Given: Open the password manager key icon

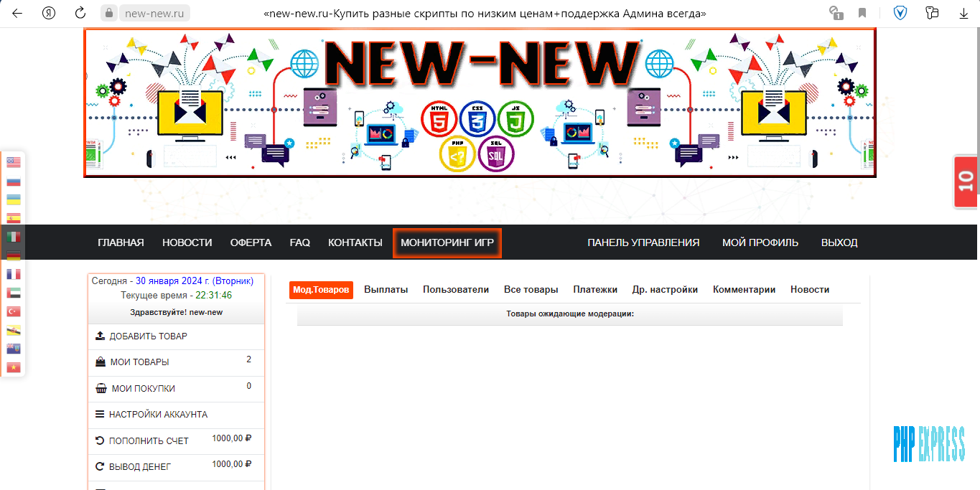Looking at the screenshot, I should [x=932, y=13].
